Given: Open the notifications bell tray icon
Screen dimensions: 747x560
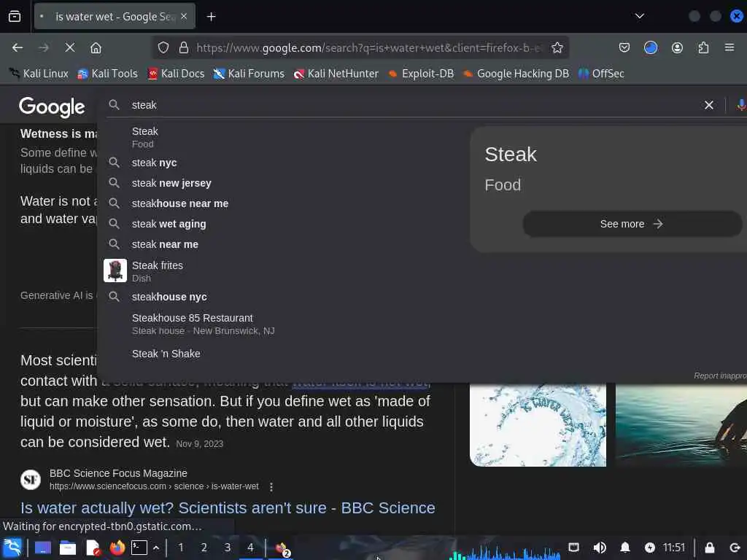Looking at the screenshot, I should click(625, 548).
